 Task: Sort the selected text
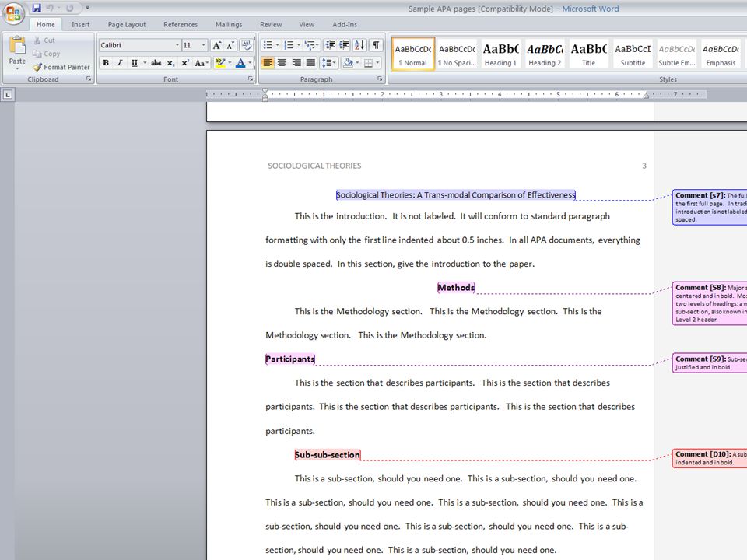(x=359, y=45)
